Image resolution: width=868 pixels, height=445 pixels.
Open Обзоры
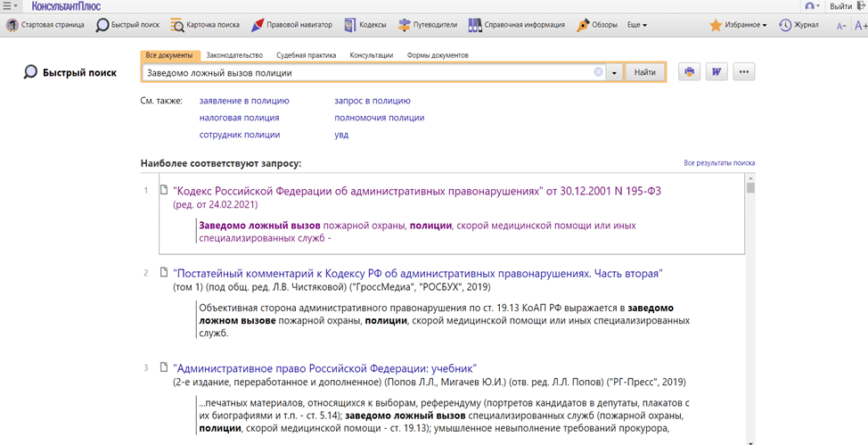(x=597, y=25)
